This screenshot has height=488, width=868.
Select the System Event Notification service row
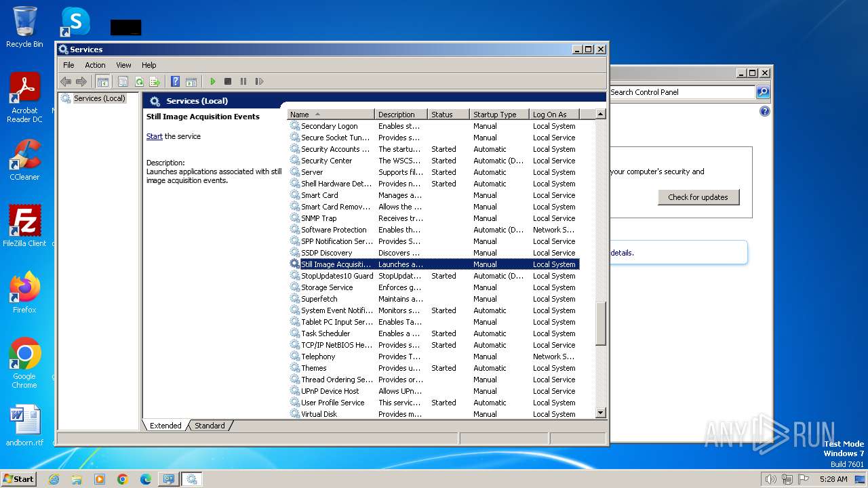pyautogui.click(x=434, y=310)
